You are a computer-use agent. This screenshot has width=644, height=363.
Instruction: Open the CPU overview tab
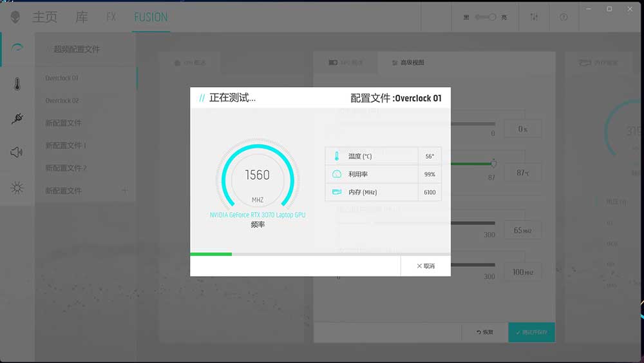[190, 63]
